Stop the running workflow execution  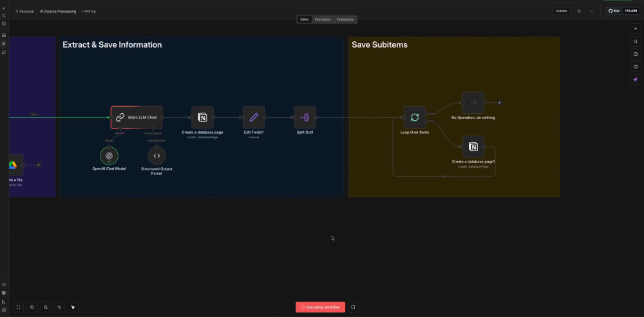click(353, 307)
